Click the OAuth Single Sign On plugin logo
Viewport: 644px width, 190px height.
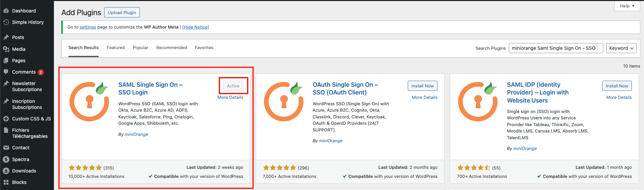(283, 101)
